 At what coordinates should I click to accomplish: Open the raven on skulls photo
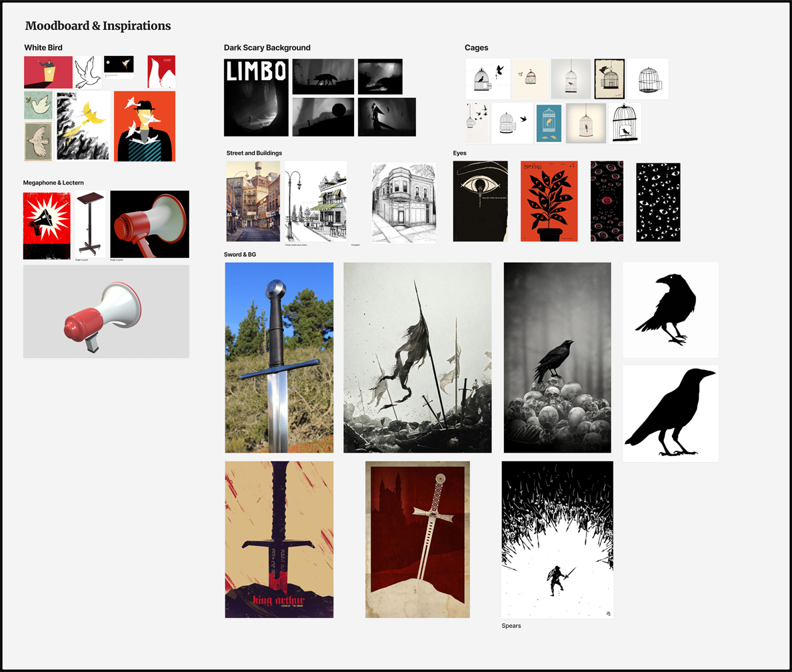tap(557, 358)
